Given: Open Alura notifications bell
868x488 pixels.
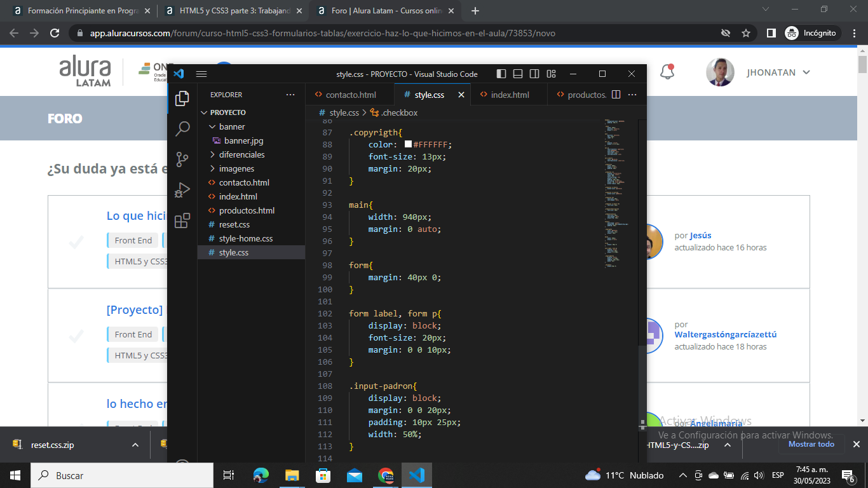Looking at the screenshot, I should 667,72.
